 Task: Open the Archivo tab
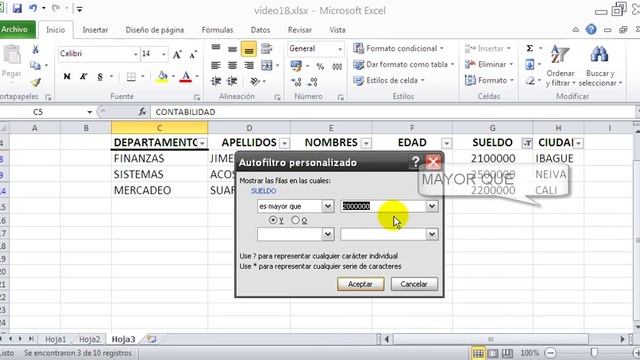[x=16, y=29]
